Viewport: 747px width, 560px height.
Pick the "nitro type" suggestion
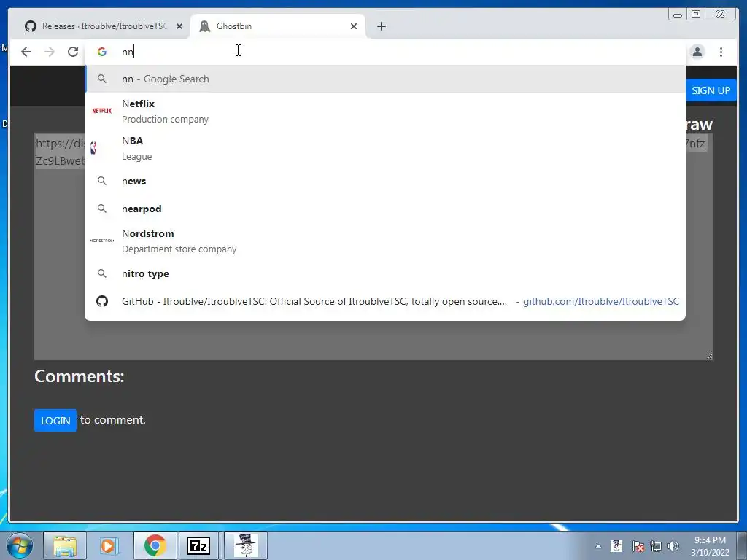[385, 274]
